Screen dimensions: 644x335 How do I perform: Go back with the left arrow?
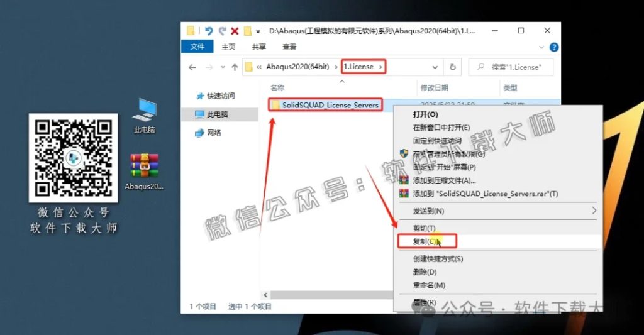[192, 67]
